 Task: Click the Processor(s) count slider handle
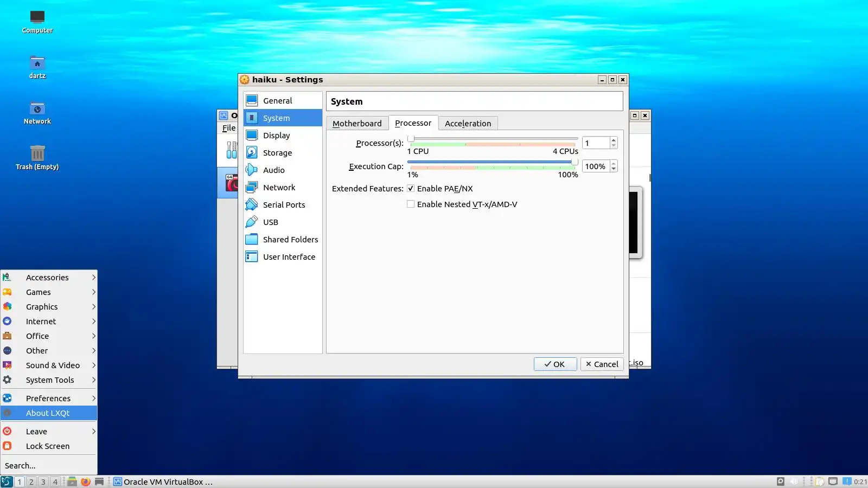[x=411, y=139]
